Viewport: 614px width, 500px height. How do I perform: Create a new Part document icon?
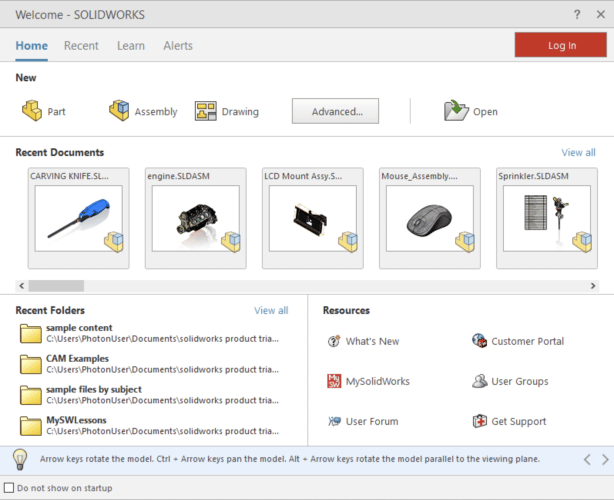32,111
